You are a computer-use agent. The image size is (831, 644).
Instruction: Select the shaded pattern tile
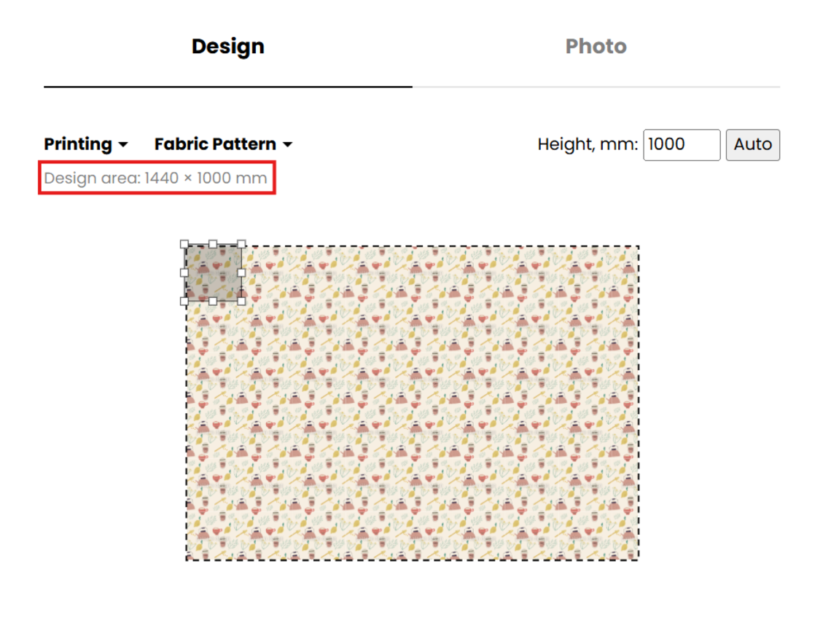point(213,273)
